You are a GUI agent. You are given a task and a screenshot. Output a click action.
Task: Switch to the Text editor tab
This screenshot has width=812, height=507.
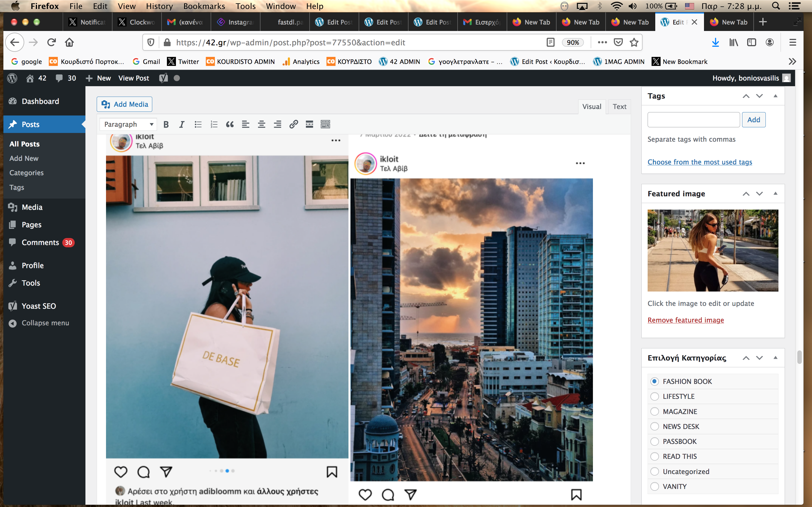pos(619,107)
